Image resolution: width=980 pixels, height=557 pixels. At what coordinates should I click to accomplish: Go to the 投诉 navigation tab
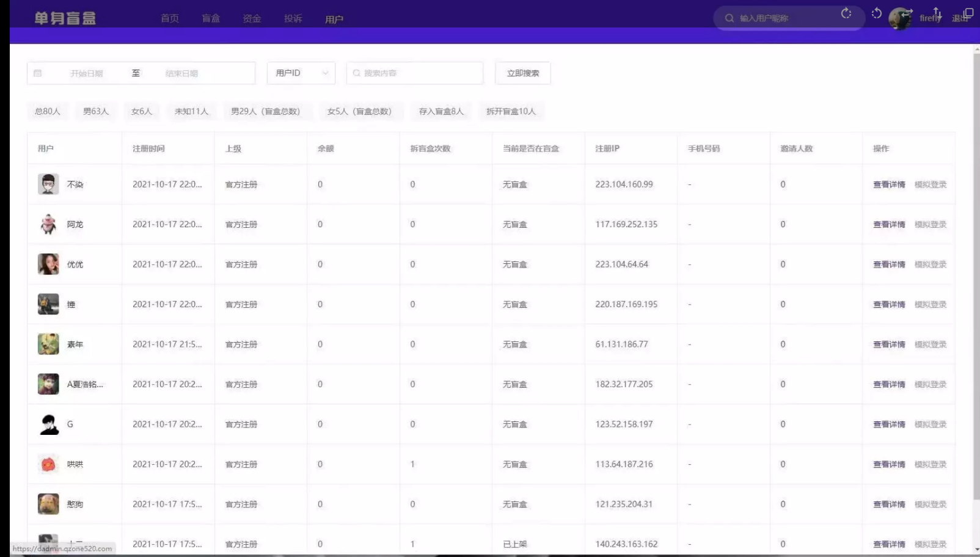(293, 19)
